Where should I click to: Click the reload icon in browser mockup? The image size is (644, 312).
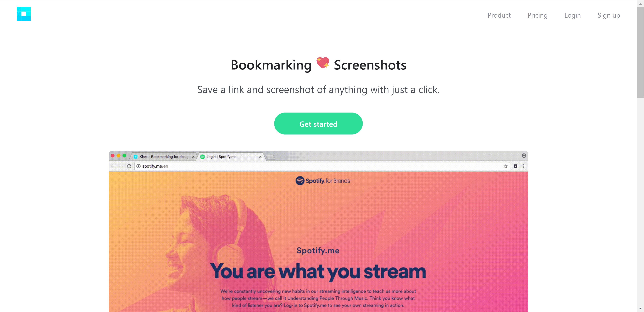(x=129, y=166)
